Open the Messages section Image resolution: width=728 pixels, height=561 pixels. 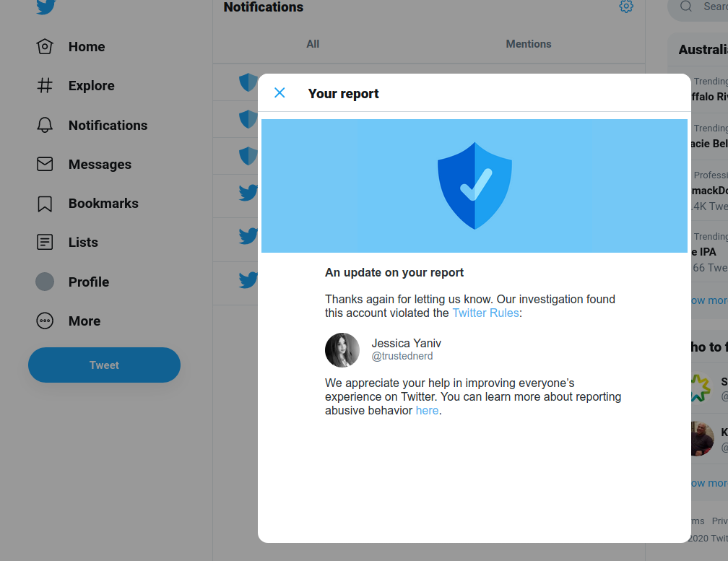100,165
